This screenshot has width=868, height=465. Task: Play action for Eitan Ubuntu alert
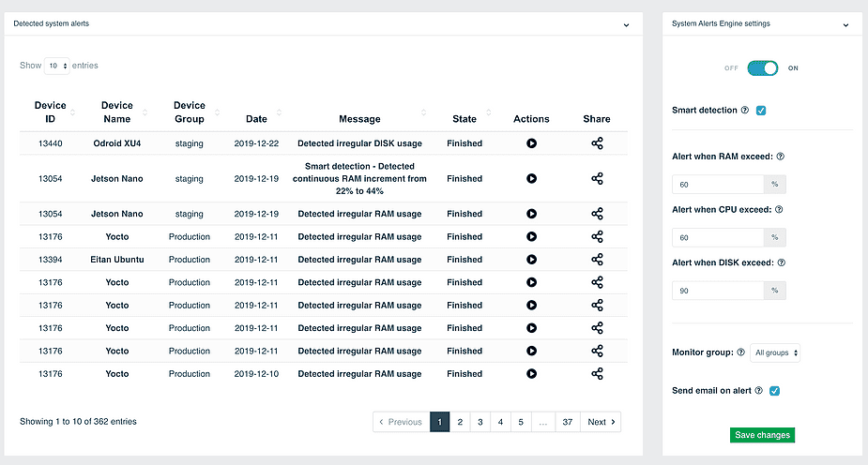coord(531,260)
